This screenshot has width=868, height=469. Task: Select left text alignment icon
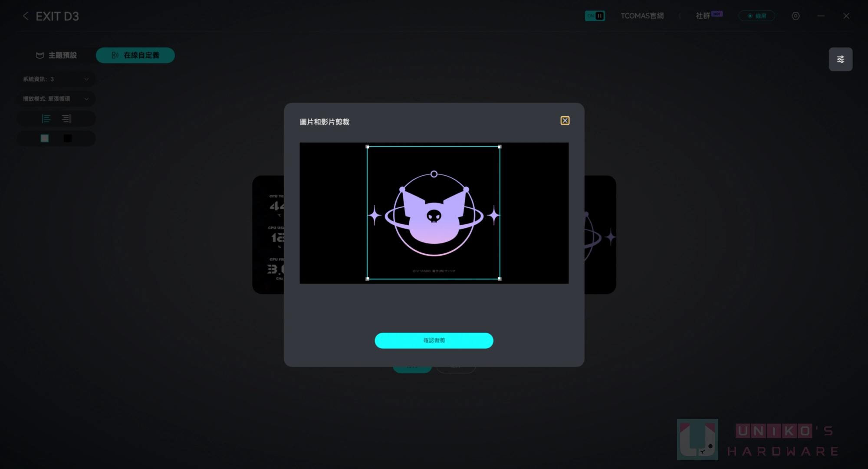[x=46, y=119]
